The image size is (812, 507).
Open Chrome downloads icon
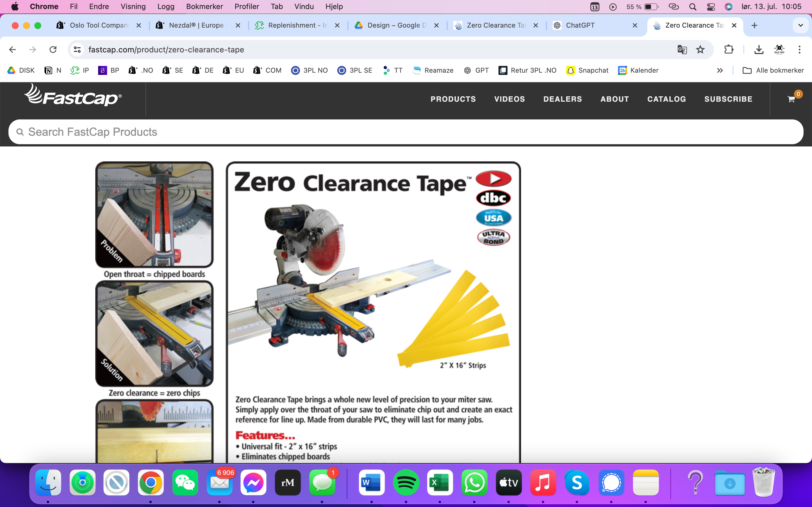point(759,50)
